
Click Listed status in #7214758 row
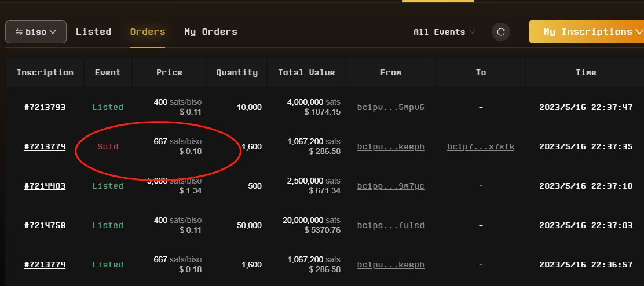(x=108, y=226)
